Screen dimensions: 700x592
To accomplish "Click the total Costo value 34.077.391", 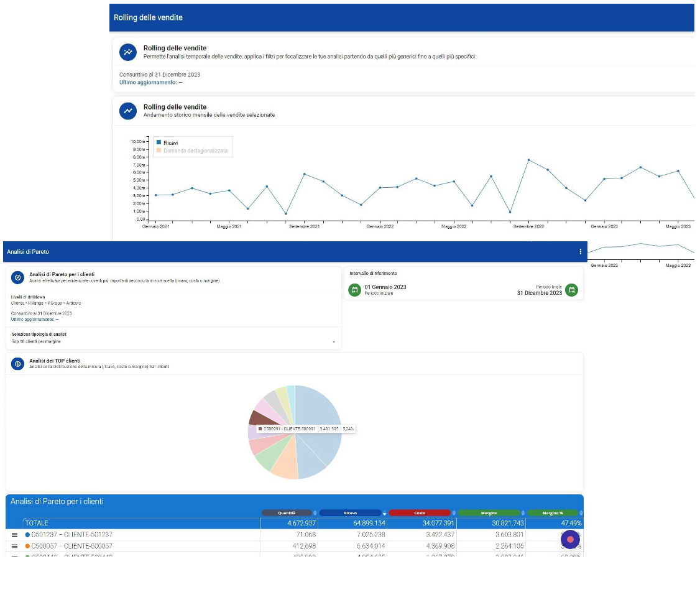I will pyautogui.click(x=438, y=523).
